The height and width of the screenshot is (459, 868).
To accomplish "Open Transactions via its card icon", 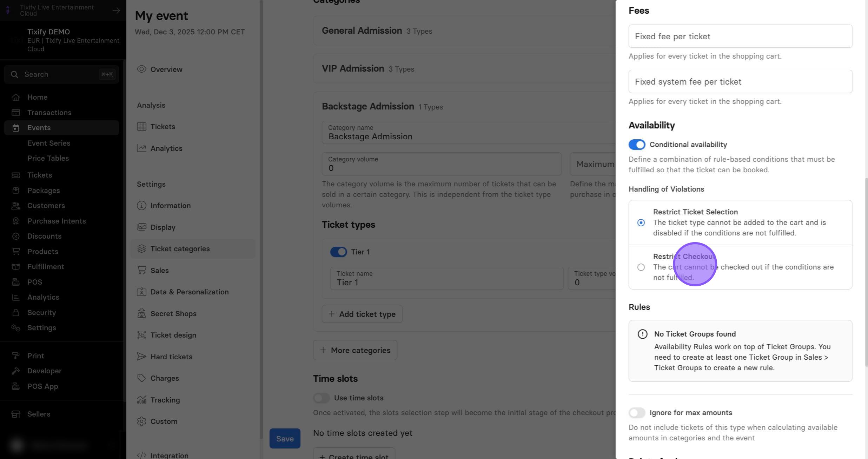I will point(15,113).
